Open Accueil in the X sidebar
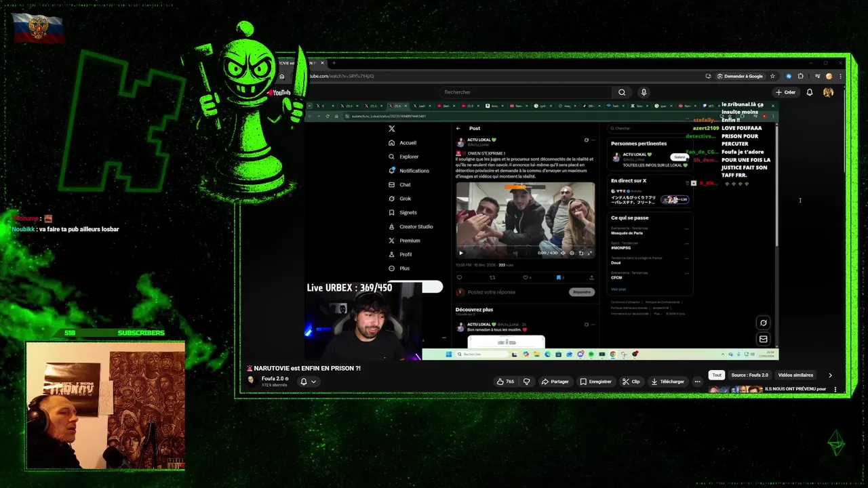Screen dimensions: 868x488 tap(403, 143)
